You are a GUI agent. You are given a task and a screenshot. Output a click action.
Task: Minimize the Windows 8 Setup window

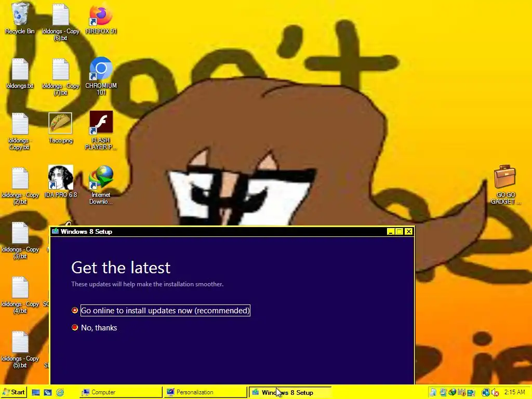pyautogui.click(x=391, y=232)
